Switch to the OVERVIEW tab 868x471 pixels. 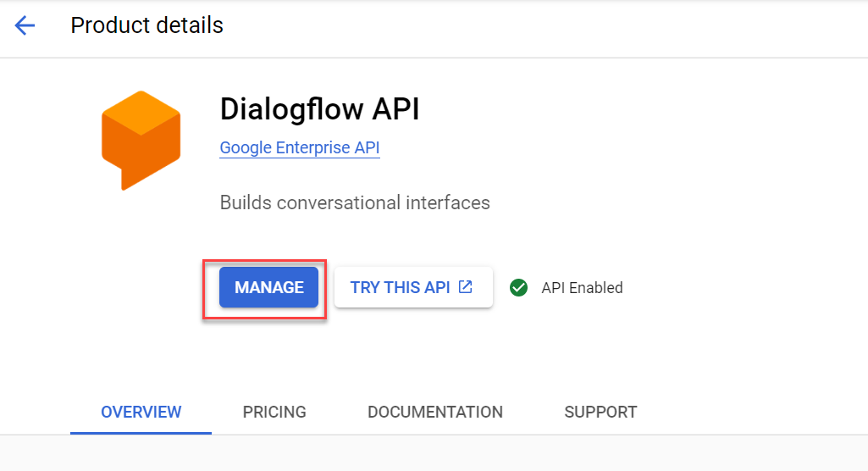point(141,412)
